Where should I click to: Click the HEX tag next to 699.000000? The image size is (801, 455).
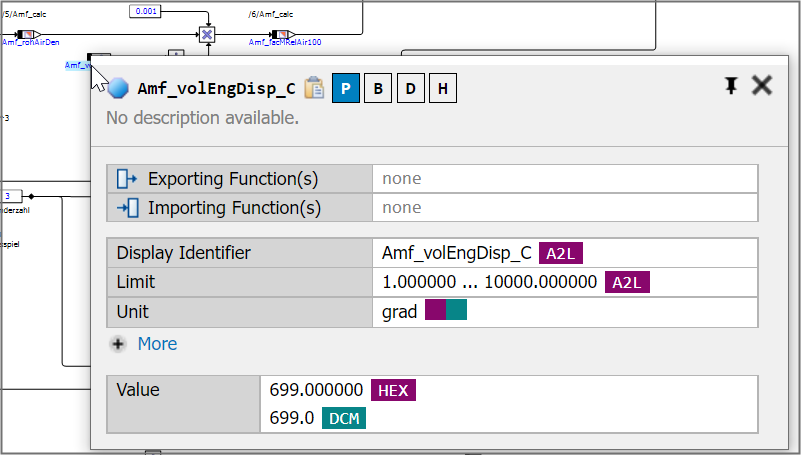click(393, 390)
